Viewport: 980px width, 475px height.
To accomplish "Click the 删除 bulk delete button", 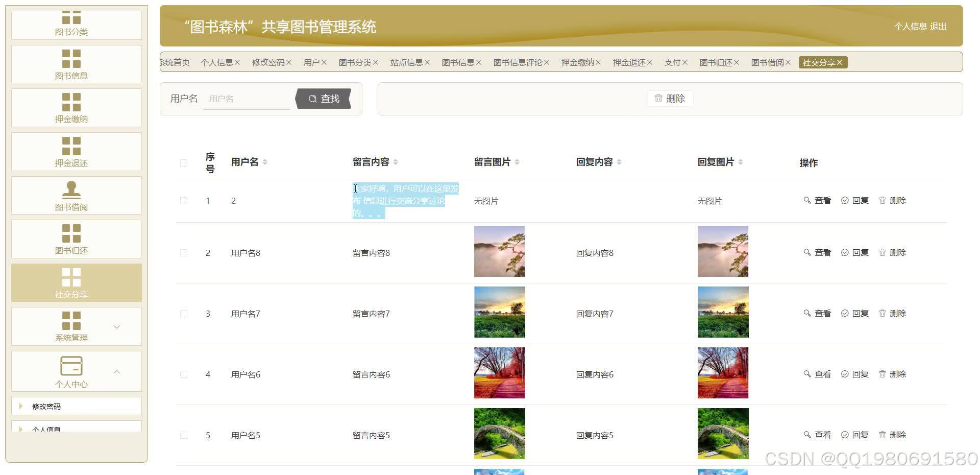I will point(670,99).
